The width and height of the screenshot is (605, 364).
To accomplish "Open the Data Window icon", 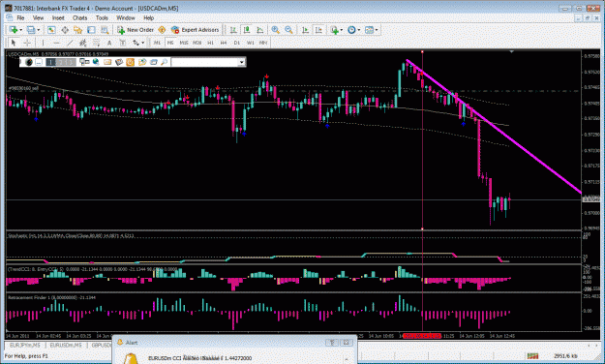I will point(65,30).
